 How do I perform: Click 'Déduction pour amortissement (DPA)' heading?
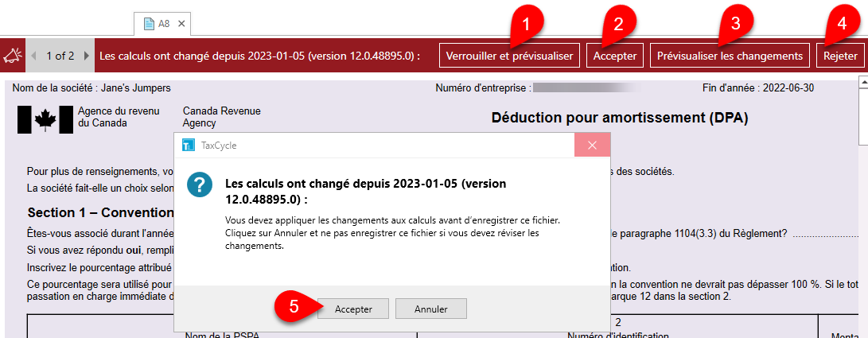(x=620, y=118)
